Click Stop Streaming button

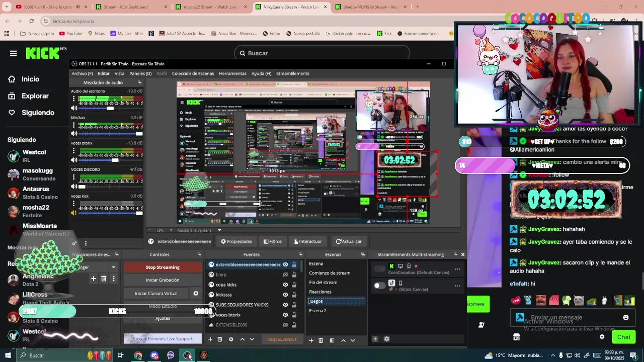coord(163,267)
